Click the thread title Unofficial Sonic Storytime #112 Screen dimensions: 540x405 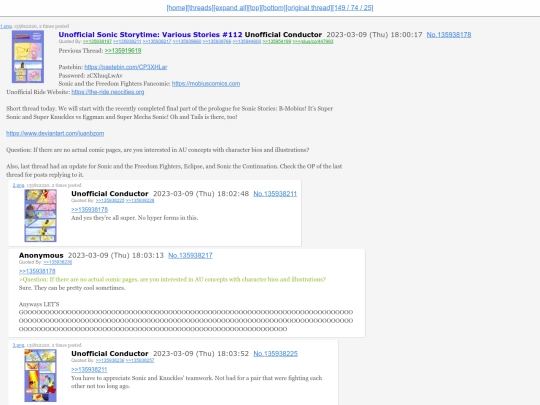[x=150, y=35]
